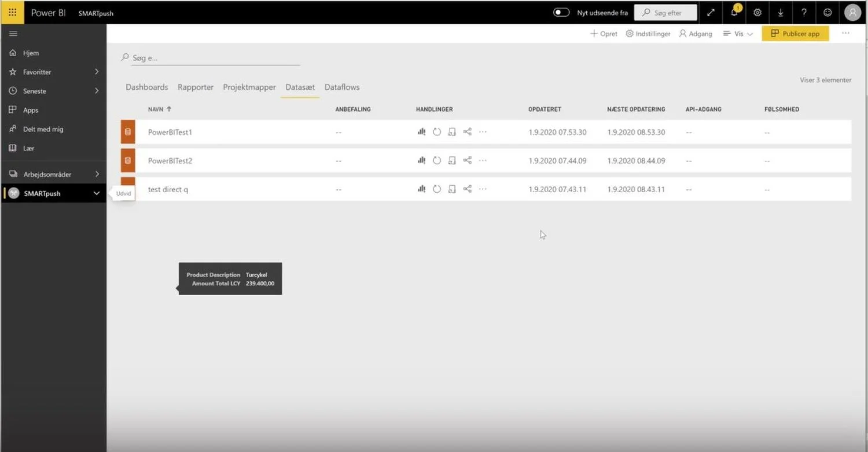Viewport: 868px width, 452px height.
Task: Open the user profile avatar
Action: [x=852, y=12]
